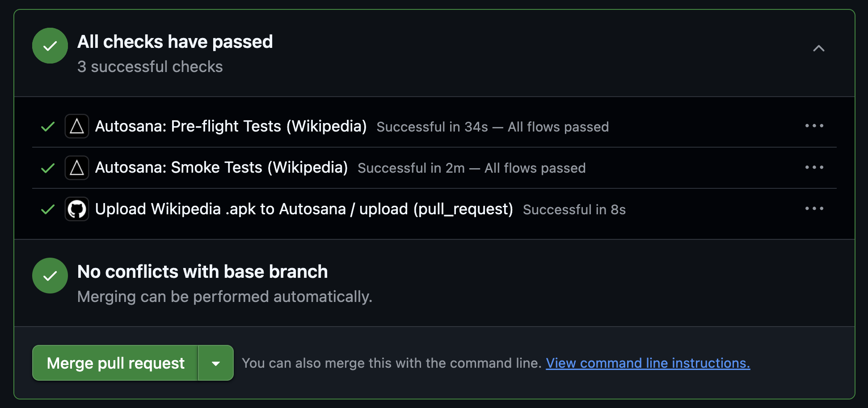Open the ellipsis menu for the upload check
The width and height of the screenshot is (868, 408).
point(814,208)
